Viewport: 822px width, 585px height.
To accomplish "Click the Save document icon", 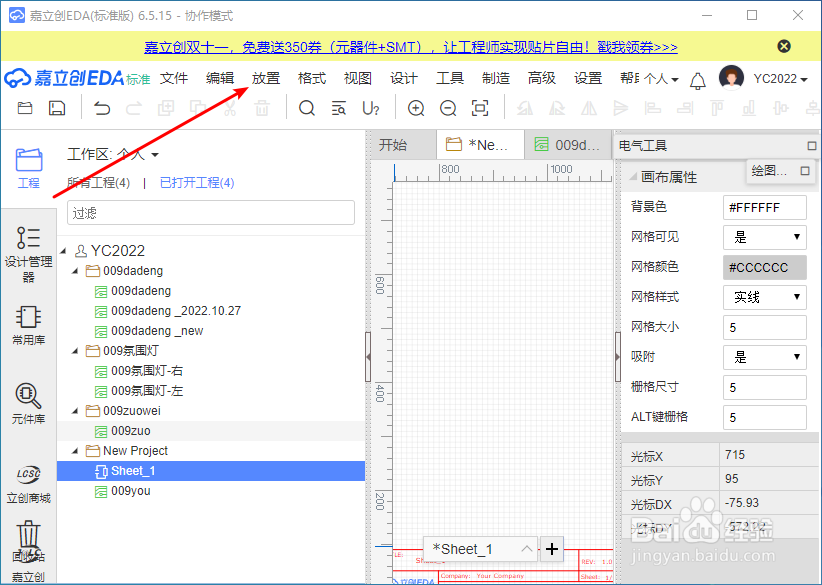I will (55, 107).
